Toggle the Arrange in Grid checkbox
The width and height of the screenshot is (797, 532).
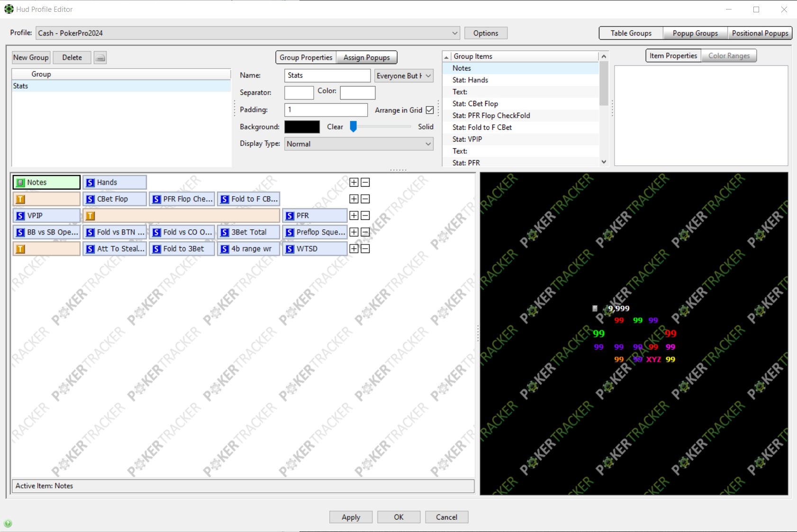(430, 110)
